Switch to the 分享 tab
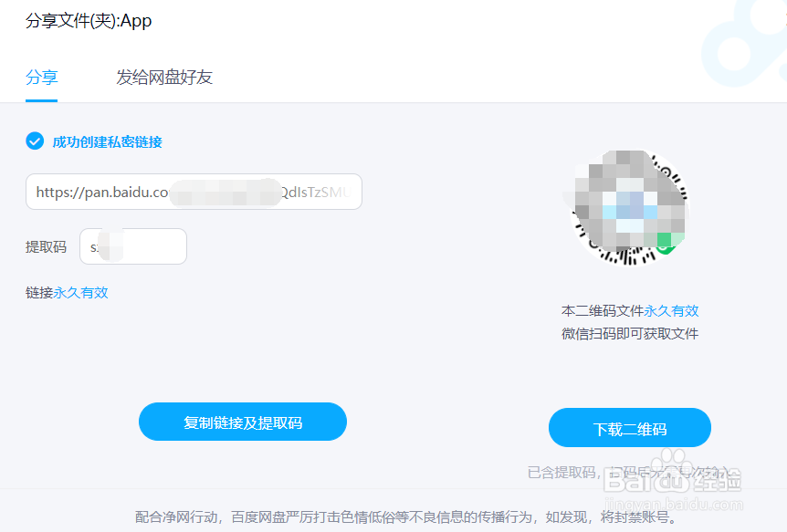 42,78
